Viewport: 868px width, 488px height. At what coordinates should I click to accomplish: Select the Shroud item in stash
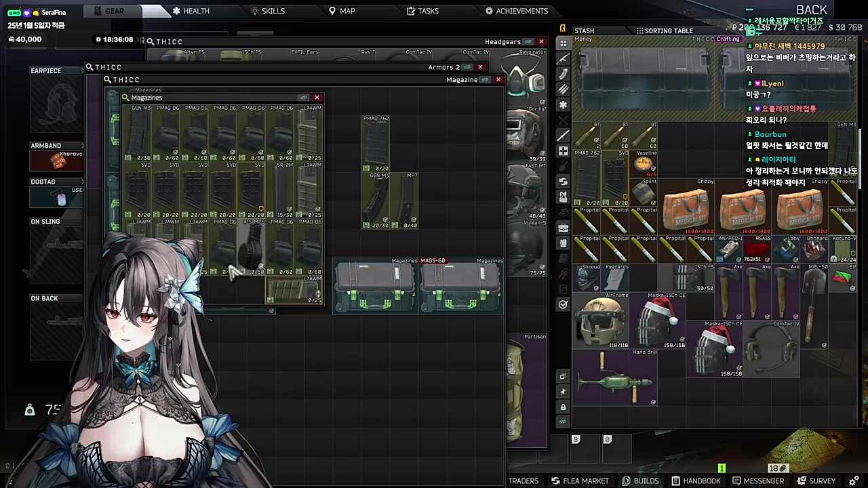coord(587,278)
